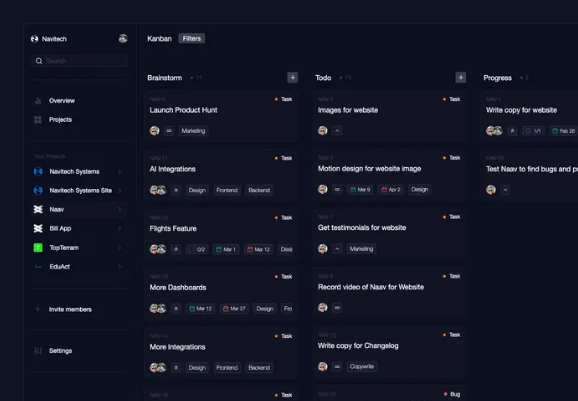Open the More Integrations card
The height and width of the screenshot is (401, 578).
pos(221,353)
